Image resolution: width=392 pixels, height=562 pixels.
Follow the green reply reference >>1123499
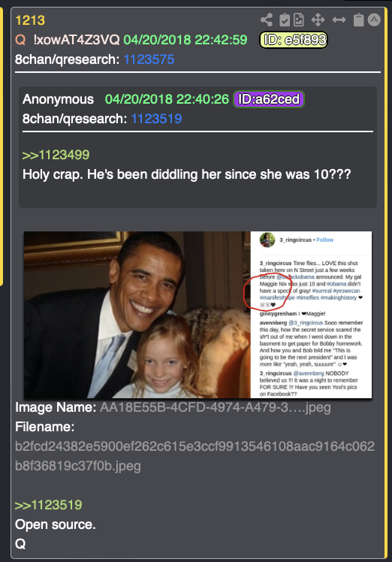pyautogui.click(x=56, y=156)
